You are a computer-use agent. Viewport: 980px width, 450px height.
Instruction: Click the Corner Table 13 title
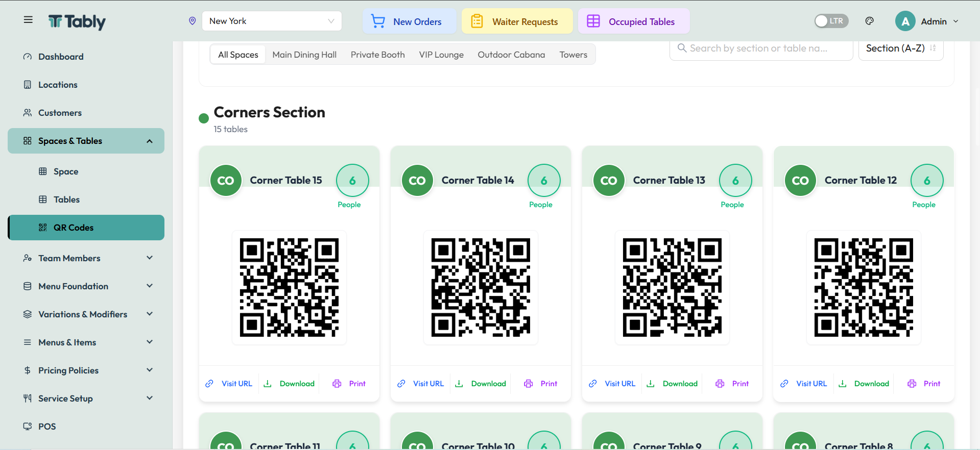[669, 180]
